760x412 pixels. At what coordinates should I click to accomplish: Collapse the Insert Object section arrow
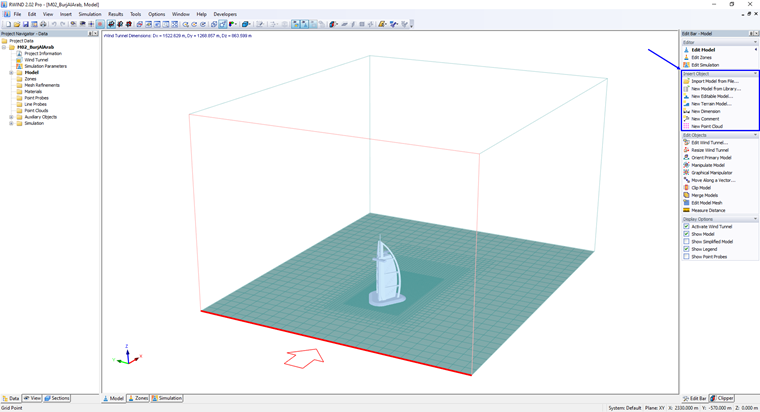[755, 74]
